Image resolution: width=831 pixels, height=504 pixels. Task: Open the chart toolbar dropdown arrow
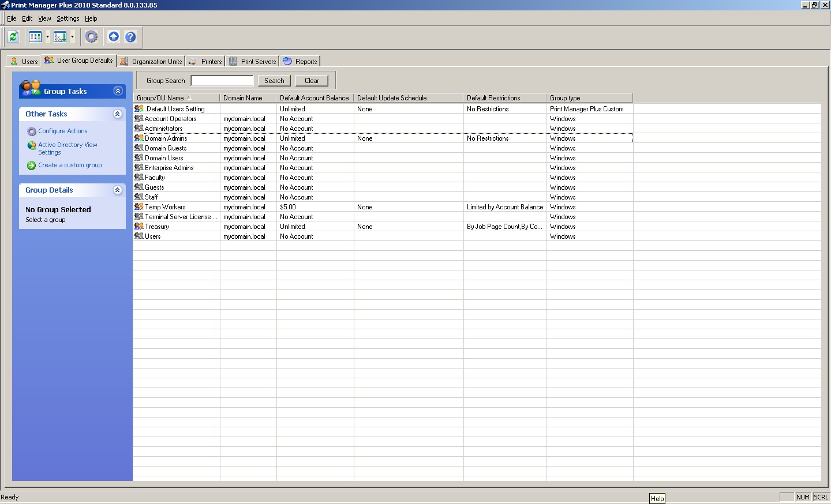[x=72, y=37]
